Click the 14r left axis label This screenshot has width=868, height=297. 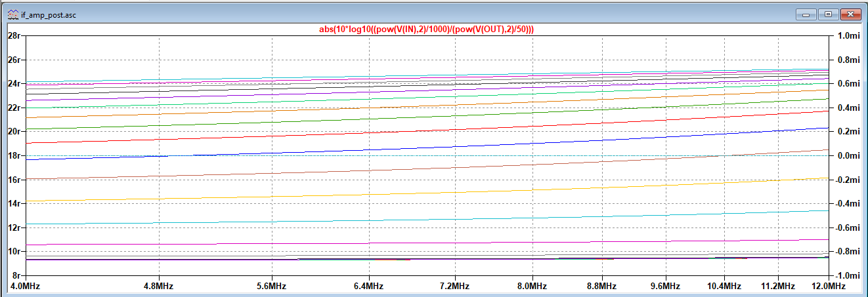(14, 203)
